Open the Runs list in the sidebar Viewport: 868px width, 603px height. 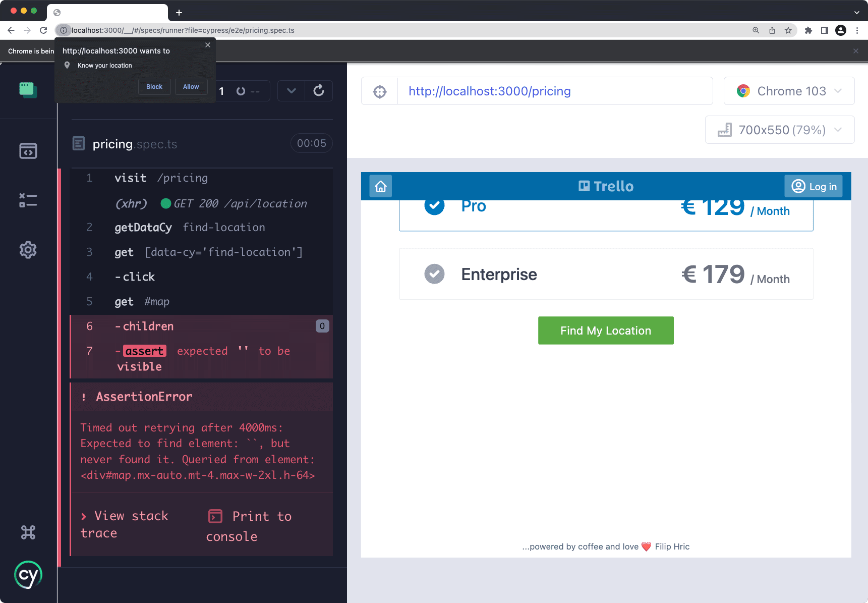(28, 200)
